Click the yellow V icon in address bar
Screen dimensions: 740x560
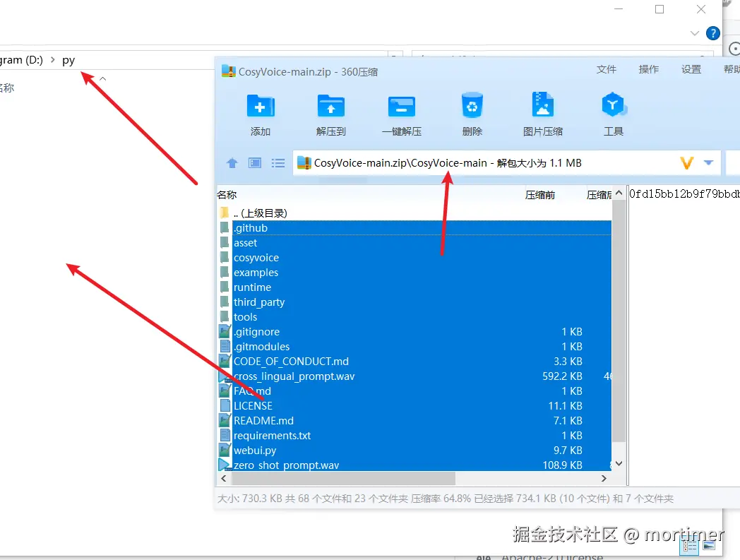click(686, 163)
